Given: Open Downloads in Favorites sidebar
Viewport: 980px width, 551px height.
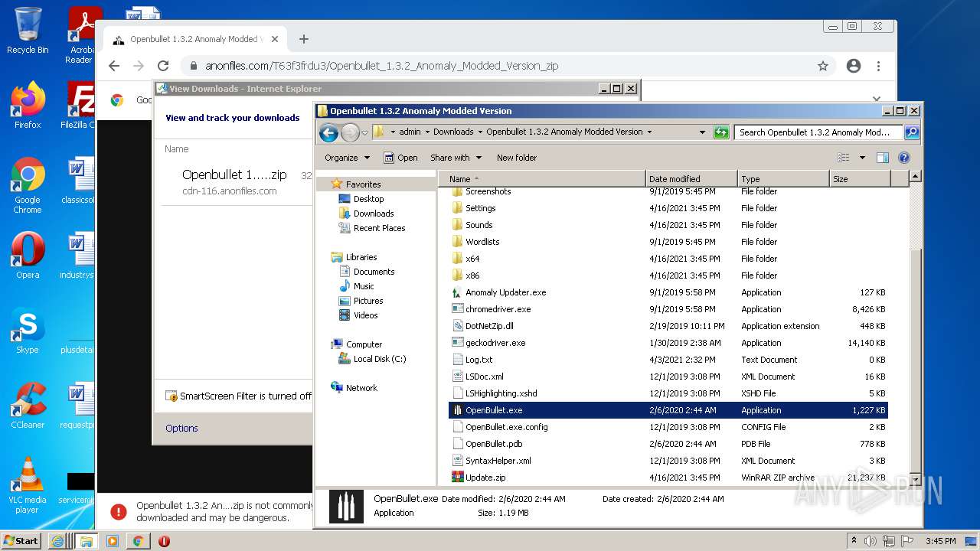Looking at the screenshot, I should 374,214.
